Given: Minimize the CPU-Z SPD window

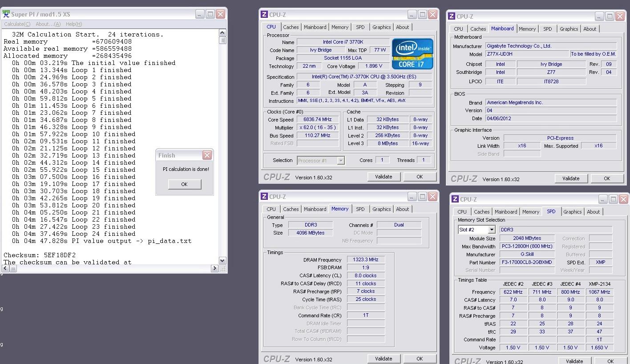Looking at the screenshot, I should click(x=603, y=199).
